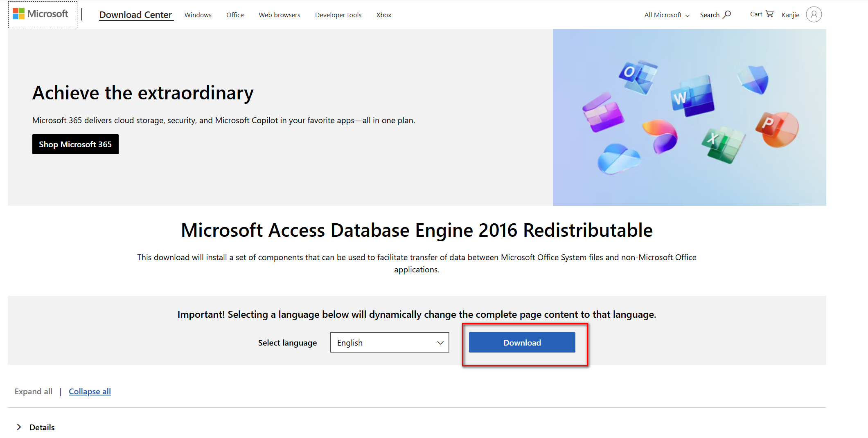Viewport: 868px width, 438px height.
Task: Click the Excel icon in banner
Action: (x=724, y=144)
